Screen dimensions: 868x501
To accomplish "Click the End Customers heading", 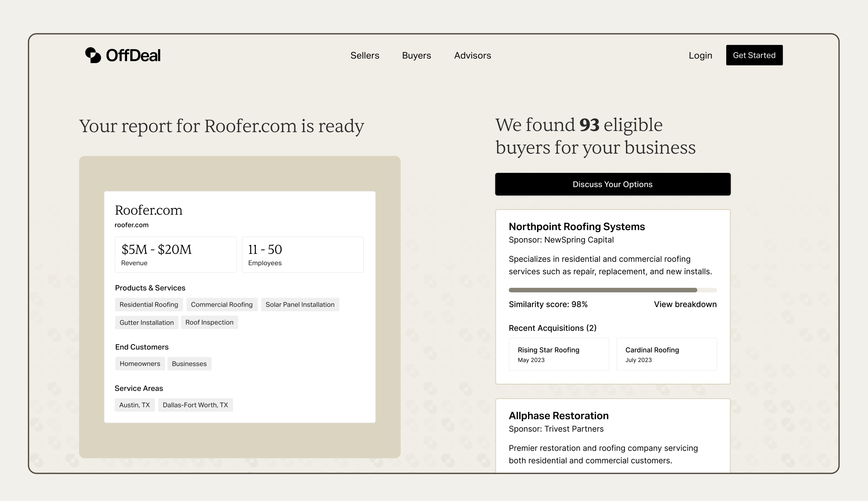I will (142, 347).
